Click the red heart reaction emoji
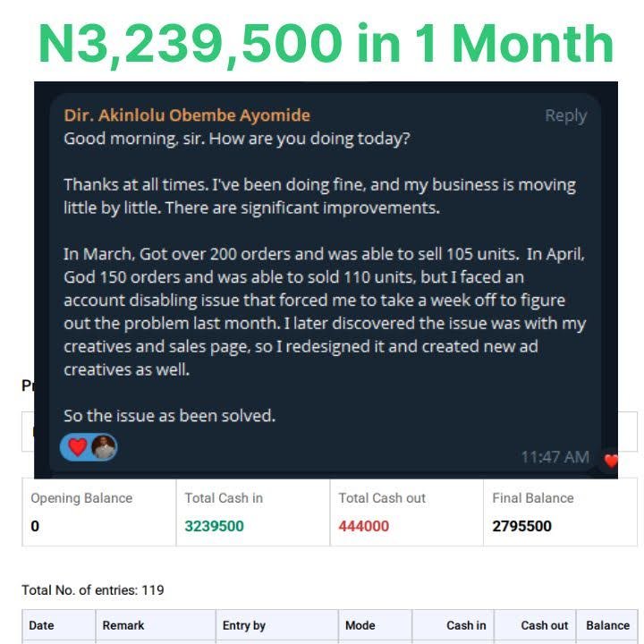 point(77,447)
